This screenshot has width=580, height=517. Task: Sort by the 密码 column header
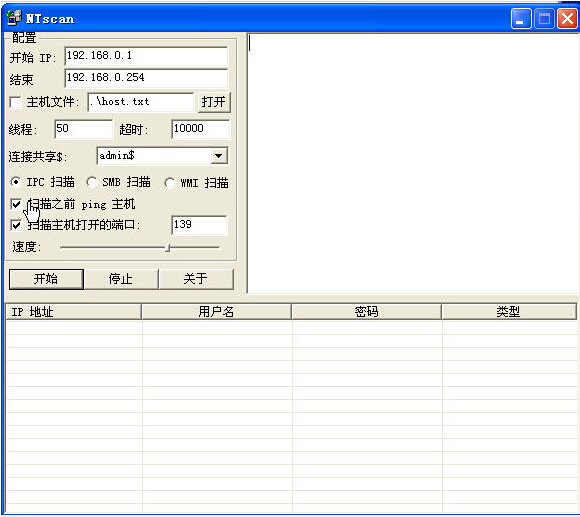pos(367,312)
